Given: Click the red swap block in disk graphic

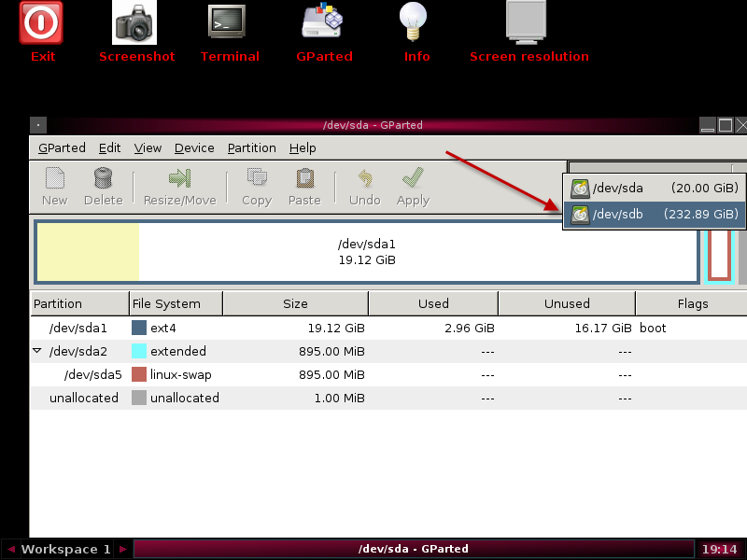Looking at the screenshot, I should pos(719,255).
